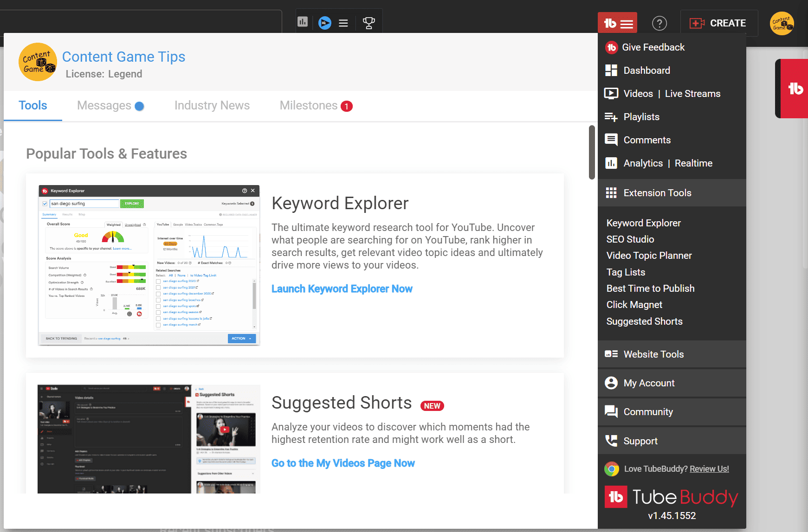
Task: Select Comments in the TubeBuddy menu
Action: pos(646,140)
